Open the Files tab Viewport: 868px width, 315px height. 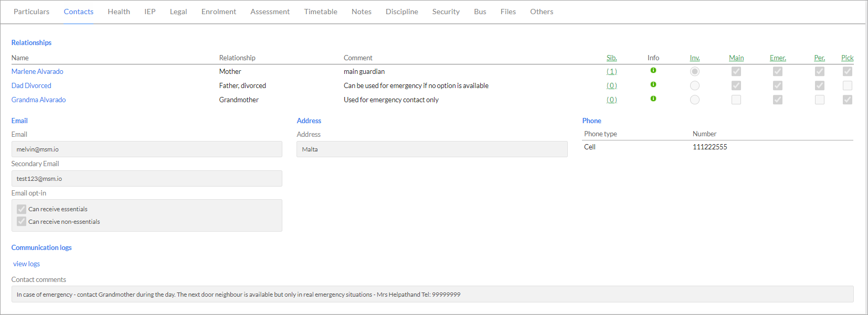pos(508,12)
